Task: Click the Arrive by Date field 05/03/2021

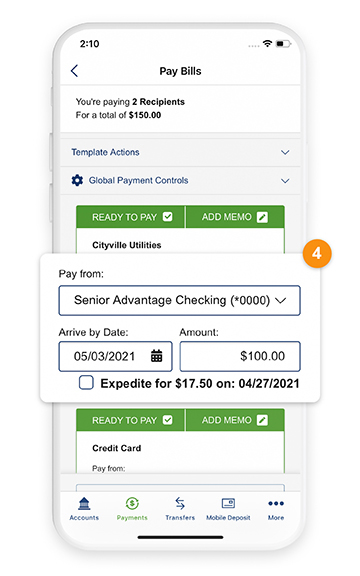Action: 115,356
